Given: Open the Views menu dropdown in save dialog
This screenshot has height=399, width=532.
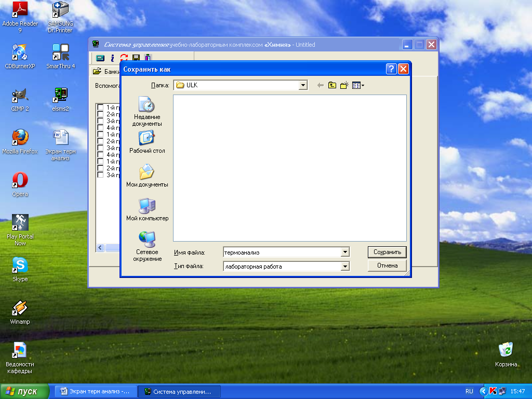Looking at the screenshot, I should click(358, 85).
